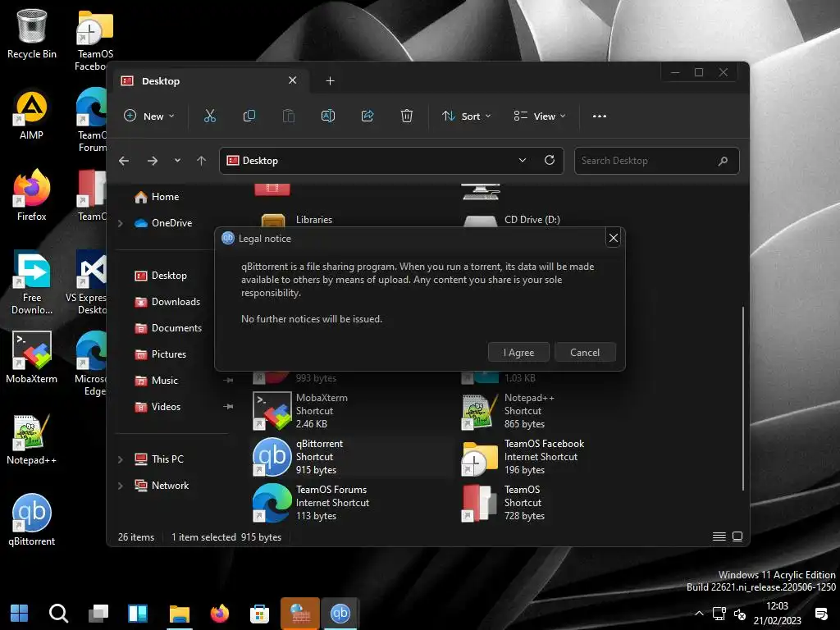The height and width of the screenshot is (630, 840).
Task: Unpin Music using its pin icon
Action: point(228,381)
